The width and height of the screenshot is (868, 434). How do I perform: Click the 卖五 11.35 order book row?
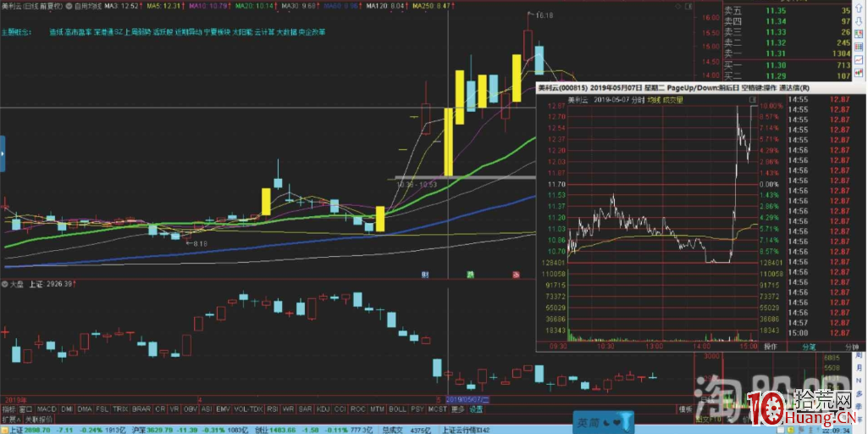pyautogui.click(x=788, y=11)
